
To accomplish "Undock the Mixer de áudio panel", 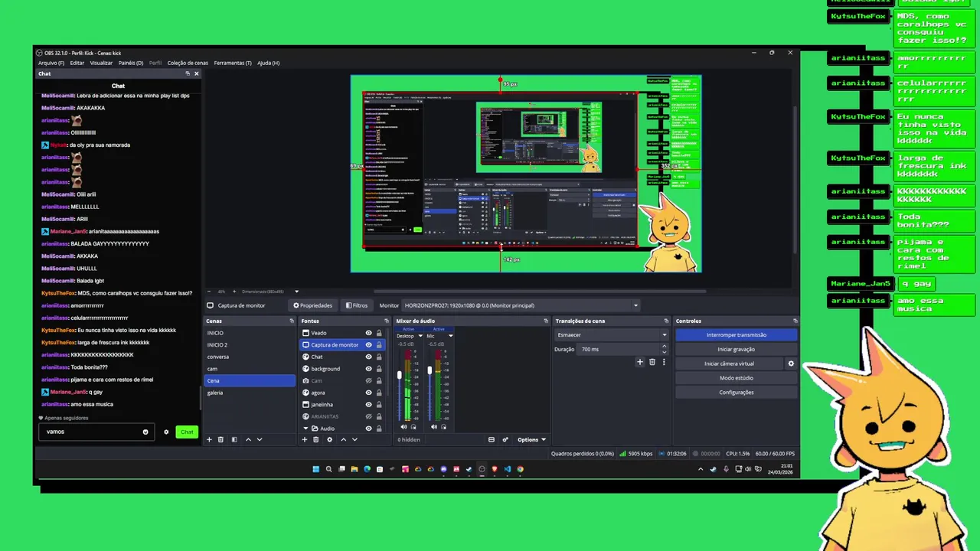I will pos(546,321).
